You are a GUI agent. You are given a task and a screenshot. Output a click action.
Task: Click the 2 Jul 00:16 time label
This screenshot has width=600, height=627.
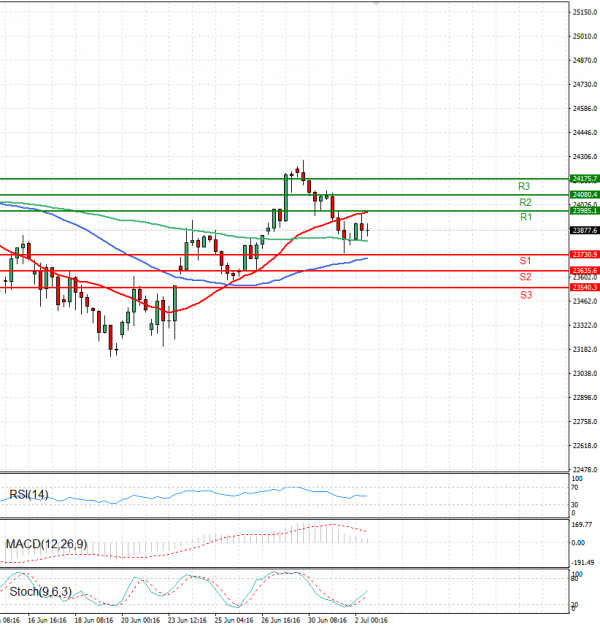tap(371, 620)
